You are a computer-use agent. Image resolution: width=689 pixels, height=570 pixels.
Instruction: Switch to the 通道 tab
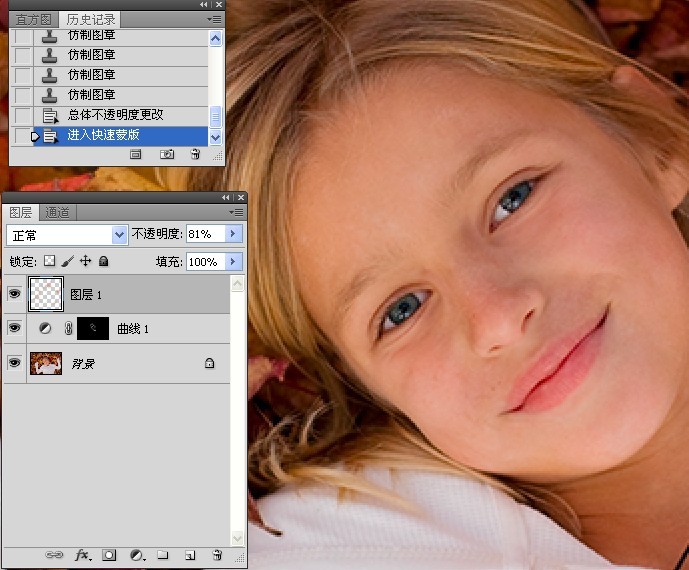(x=57, y=213)
